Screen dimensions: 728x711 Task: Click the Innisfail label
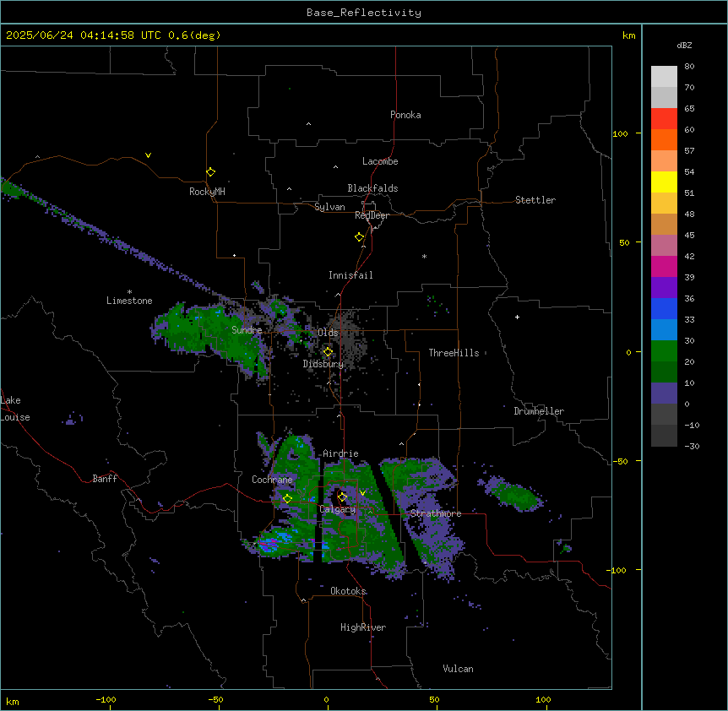(350, 275)
